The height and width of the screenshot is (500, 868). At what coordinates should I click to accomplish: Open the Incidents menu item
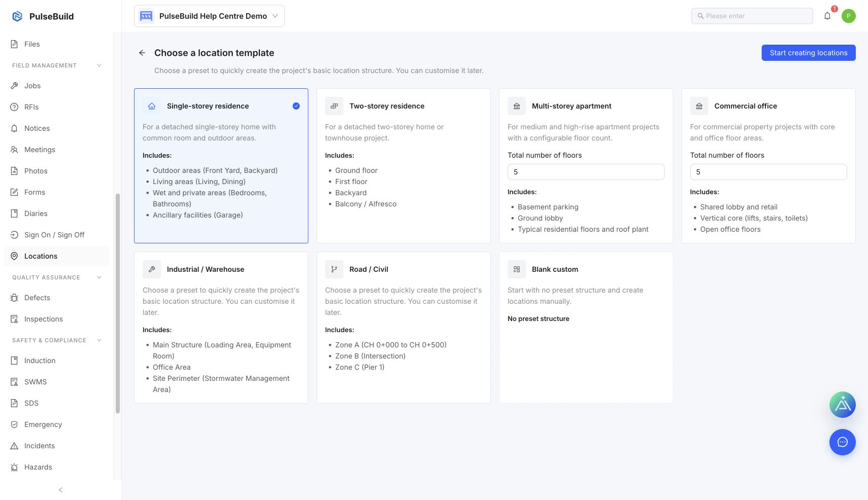(x=57, y=446)
